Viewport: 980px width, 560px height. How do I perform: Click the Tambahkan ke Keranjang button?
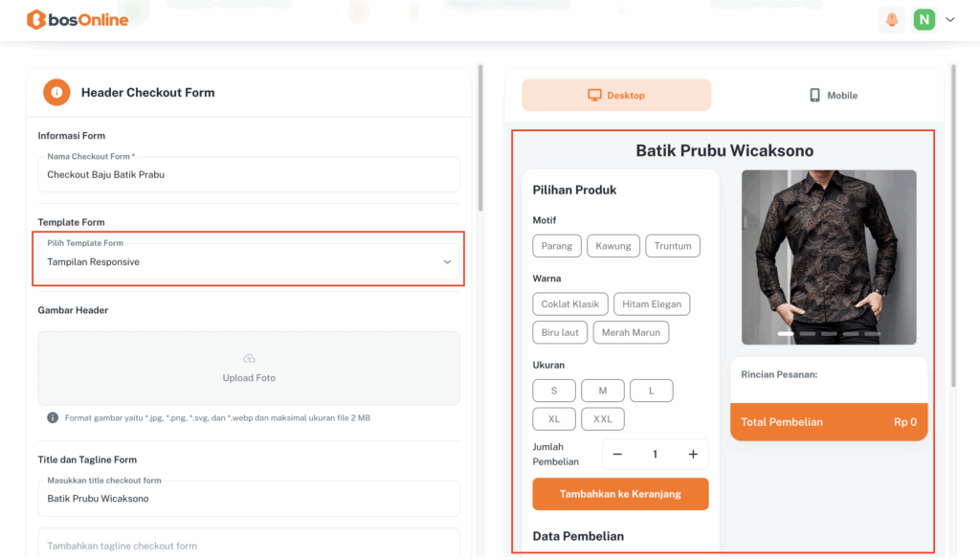tap(620, 494)
